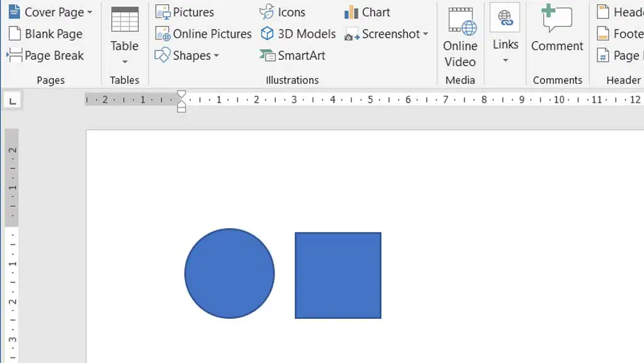644x363 pixels.
Task: Insert an Online Video
Action: [460, 37]
